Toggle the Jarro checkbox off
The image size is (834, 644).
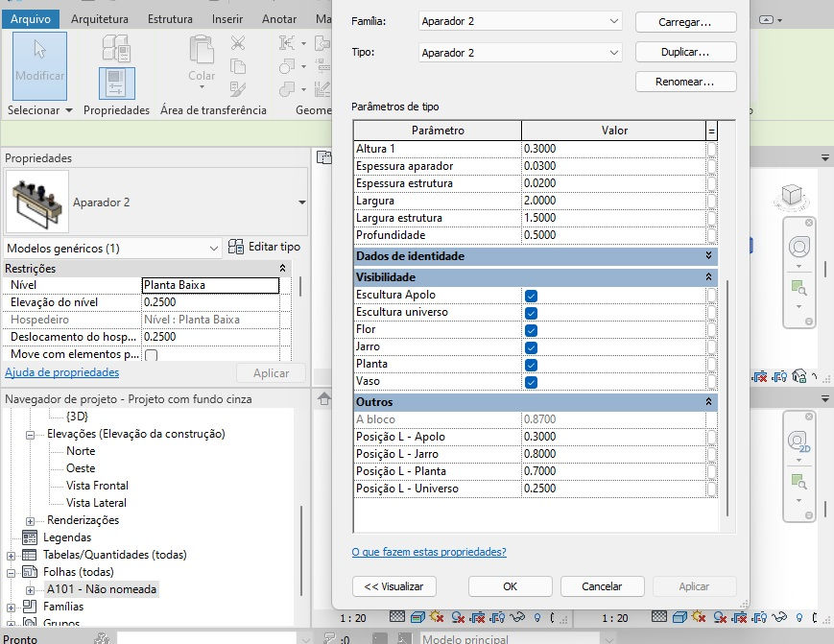(531, 347)
